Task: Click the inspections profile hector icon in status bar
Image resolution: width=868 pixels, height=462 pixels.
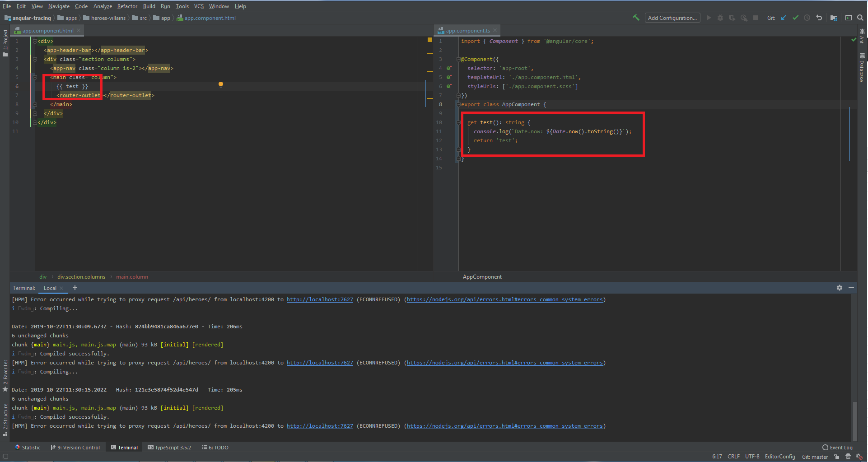Action: click(x=848, y=457)
